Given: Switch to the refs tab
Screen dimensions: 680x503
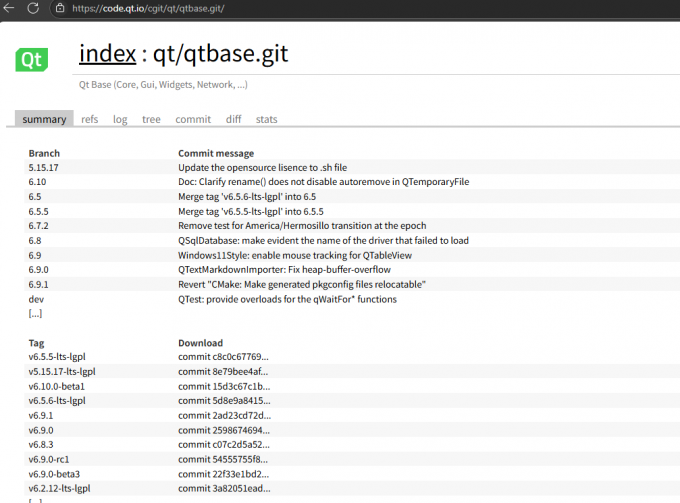Looking at the screenshot, I should point(90,119).
